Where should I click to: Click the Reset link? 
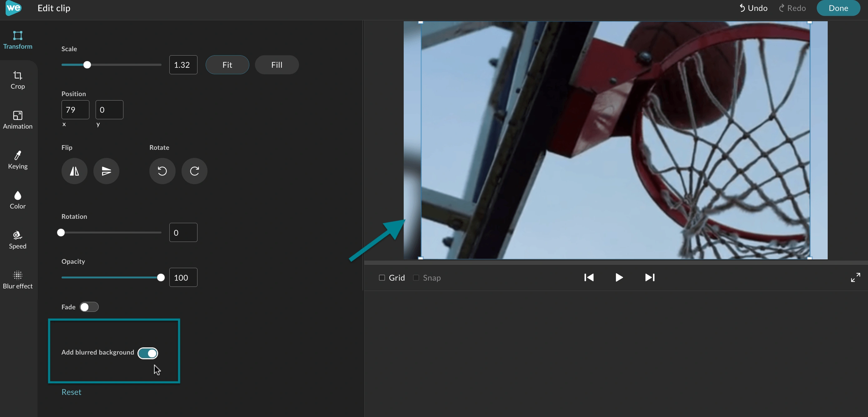click(72, 392)
